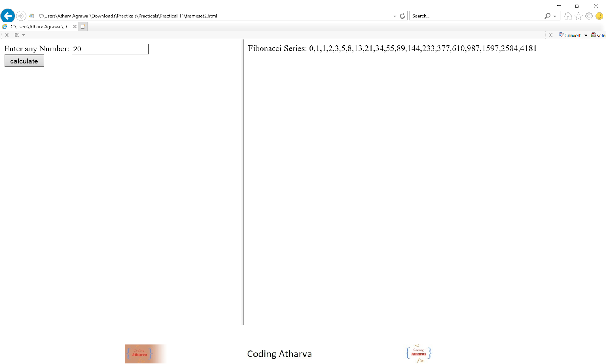The height and width of the screenshot is (364, 606).
Task: Open a new tab with the new tab icon
Action: coord(83,26)
